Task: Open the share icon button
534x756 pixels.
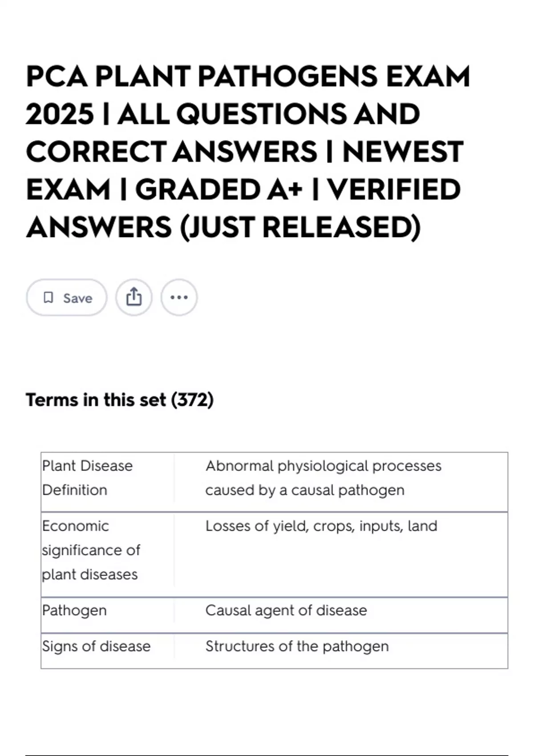Action: (134, 298)
